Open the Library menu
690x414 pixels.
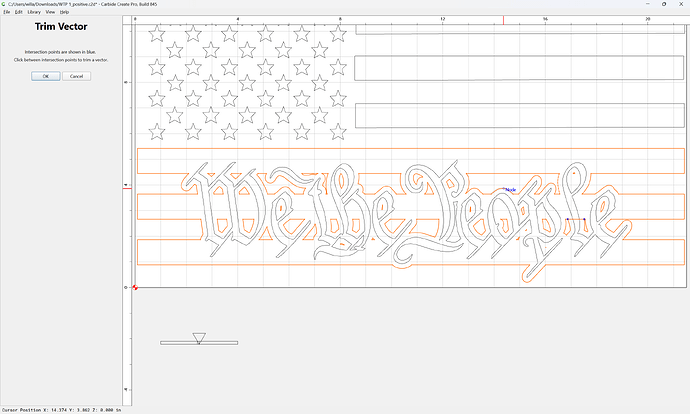click(34, 12)
